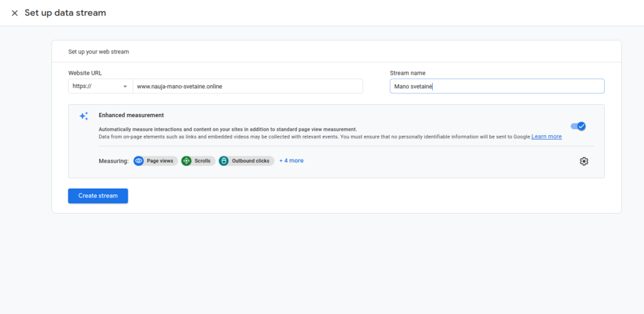Image resolution: width=644 pixels, height=314 pixels.
Task: Expand the + 4 more measurements
Action: click(x=291, y=161)
